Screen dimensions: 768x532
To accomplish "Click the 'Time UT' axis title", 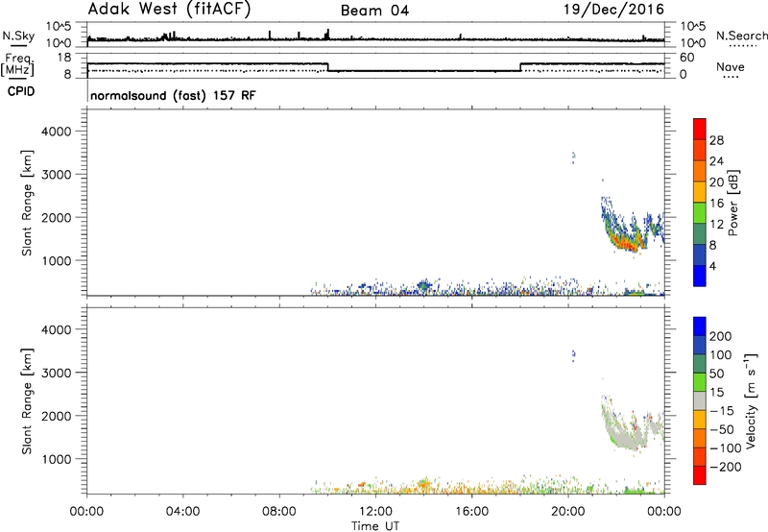I will tap(375, 526).
